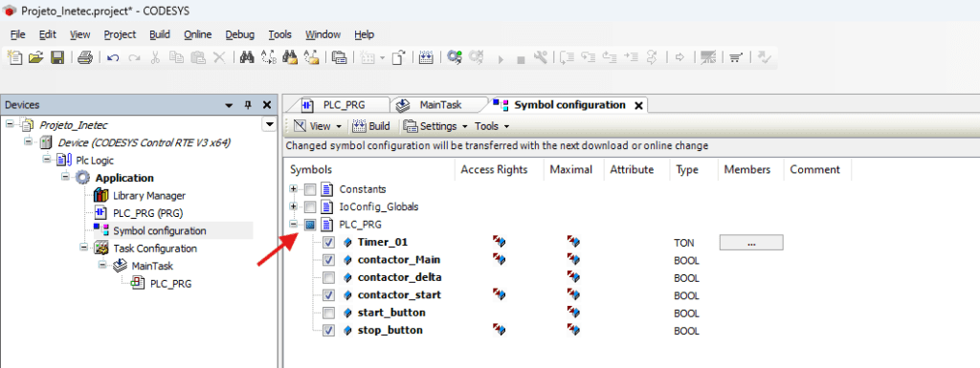Click the Replace A-to-B icon
The width and height of the screenshot is (980, 368).
269,57
